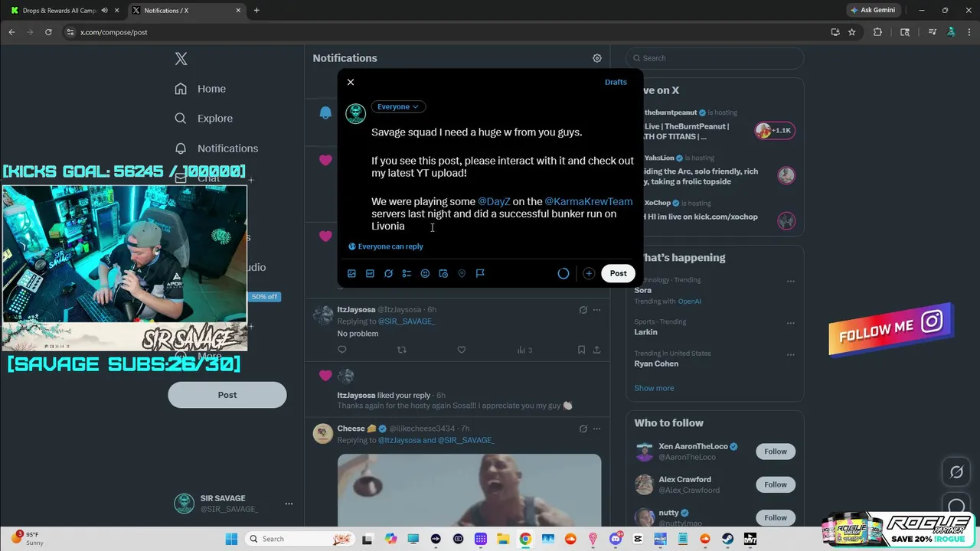The width and height of the screenshot is (980, 551).
Task: Click the @KarmaKrewTeam mention
Action: coord(589,201)
